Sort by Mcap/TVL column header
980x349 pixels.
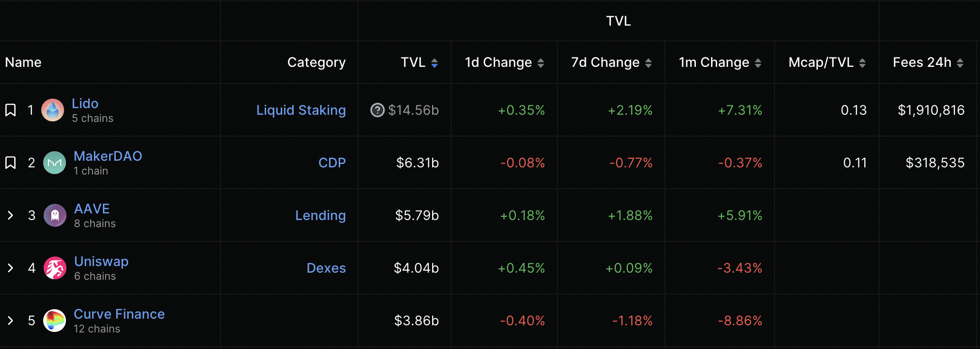pos(862,63)
